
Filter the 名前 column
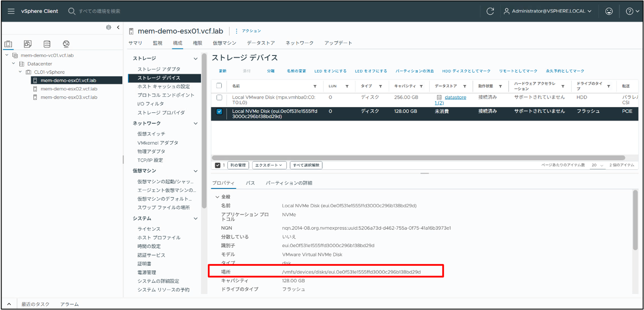[x=315, y=86]
